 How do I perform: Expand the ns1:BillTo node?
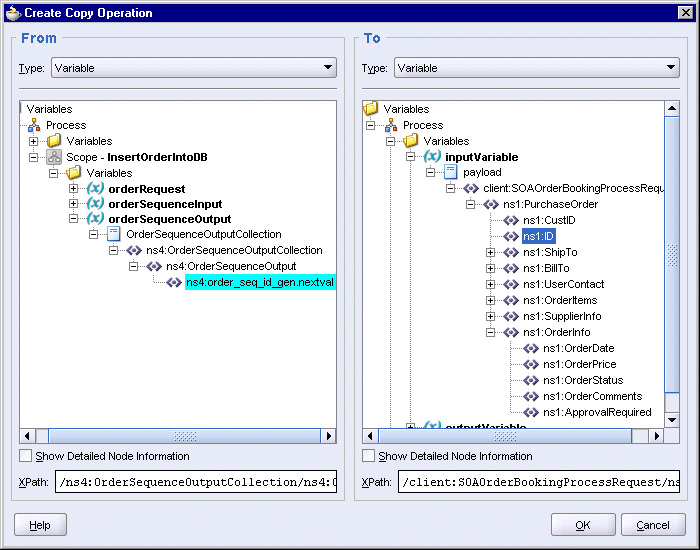click(x=491, y=268)
